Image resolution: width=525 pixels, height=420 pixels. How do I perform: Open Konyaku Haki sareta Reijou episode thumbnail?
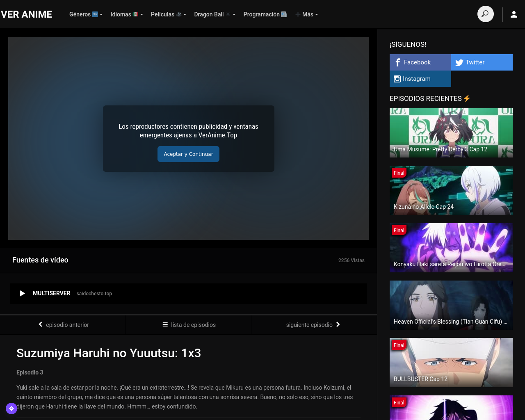point(451,248)
